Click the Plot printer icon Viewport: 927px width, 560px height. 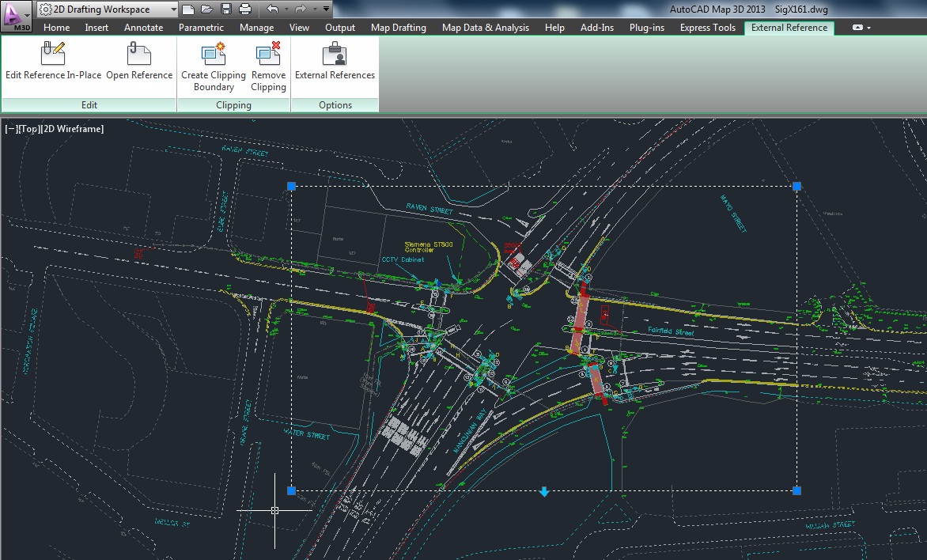(245, 9)
